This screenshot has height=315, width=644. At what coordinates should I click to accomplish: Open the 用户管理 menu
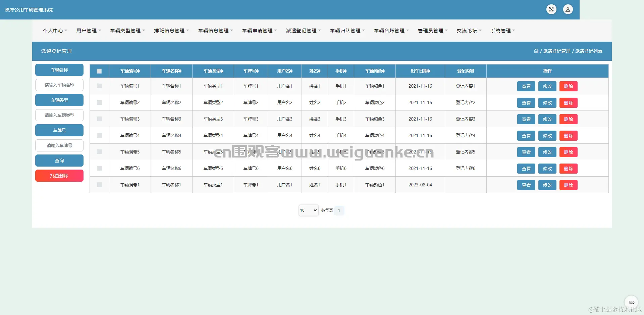coord(89,31)
